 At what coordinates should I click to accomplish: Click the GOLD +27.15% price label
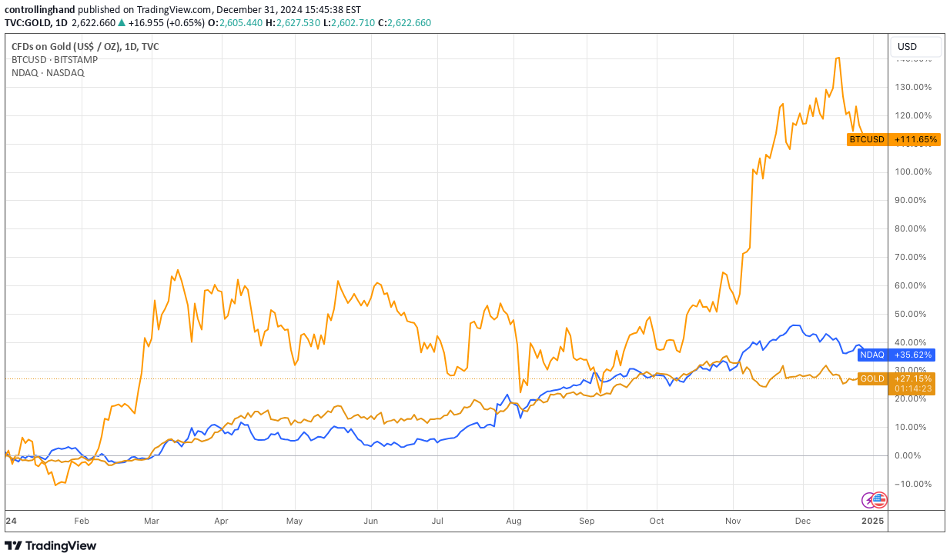click(x=896, y=378)
